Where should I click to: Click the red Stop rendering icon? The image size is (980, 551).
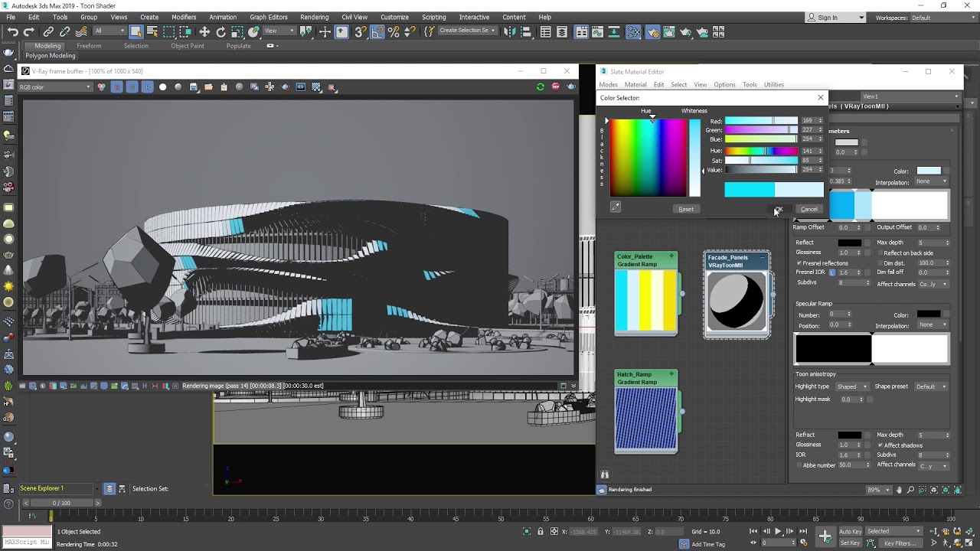556,86
